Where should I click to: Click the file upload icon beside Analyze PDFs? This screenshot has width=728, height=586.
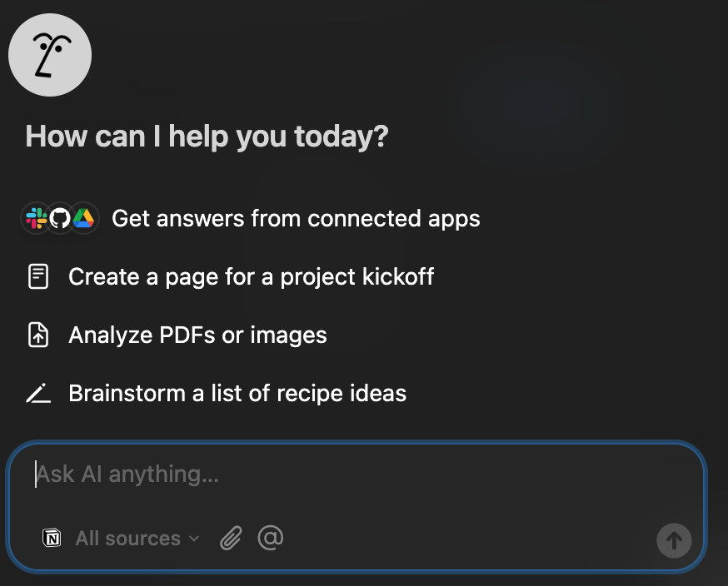[x=38, y=335]
